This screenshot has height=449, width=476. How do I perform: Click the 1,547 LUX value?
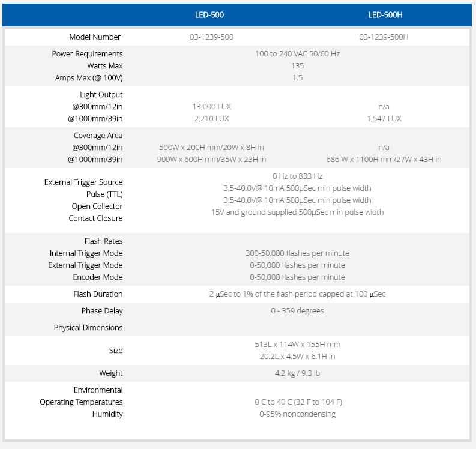click(x=384, y=119)
